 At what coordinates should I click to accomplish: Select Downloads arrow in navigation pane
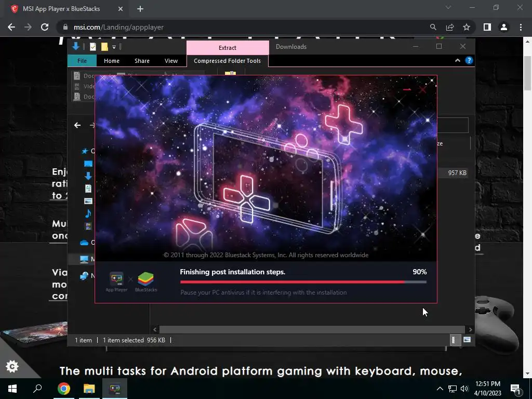pyautogui.click(x=88, y=176)
